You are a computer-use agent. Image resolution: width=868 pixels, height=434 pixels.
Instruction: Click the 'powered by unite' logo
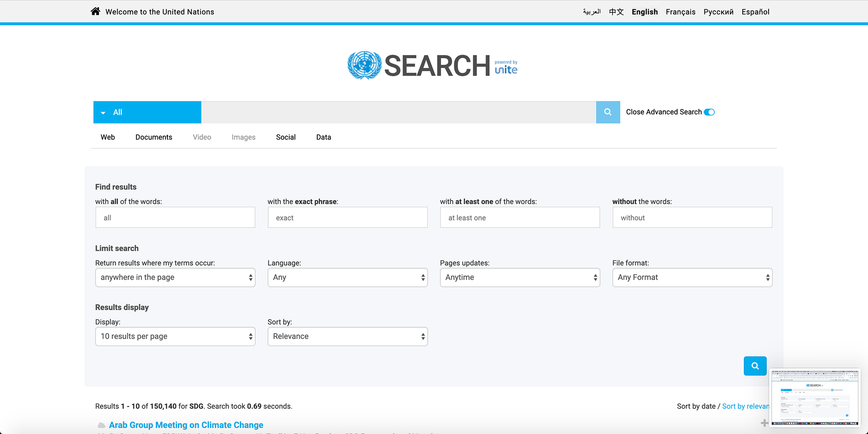coord(506,67)
